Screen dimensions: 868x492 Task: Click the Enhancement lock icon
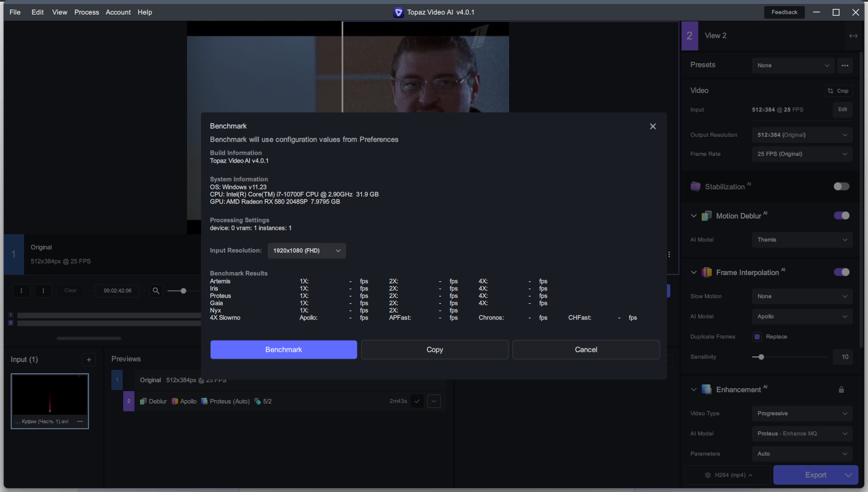coord(841,389)
